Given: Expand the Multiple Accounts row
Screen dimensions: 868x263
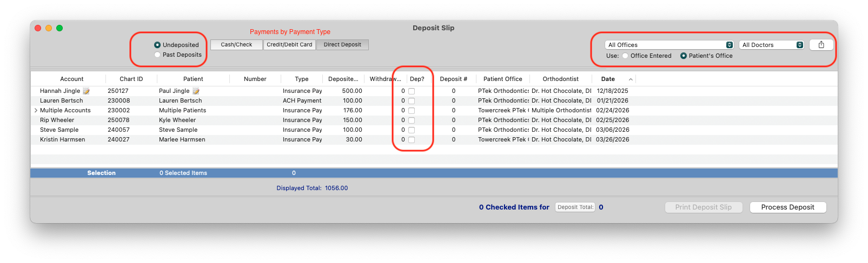Looking at the screenshot, I should (36, 110).
